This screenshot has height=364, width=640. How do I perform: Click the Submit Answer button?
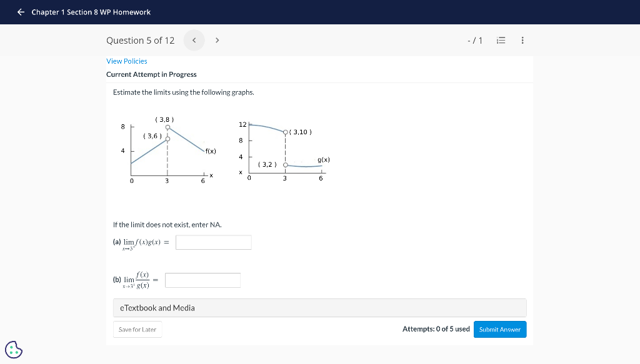[x=499, y=329]
